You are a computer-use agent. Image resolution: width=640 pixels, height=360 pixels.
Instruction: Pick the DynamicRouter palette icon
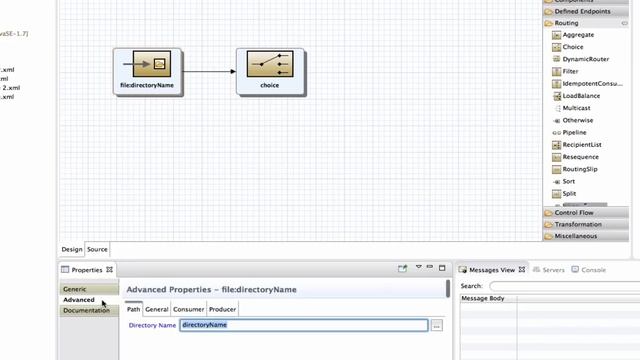coord(556,59)
